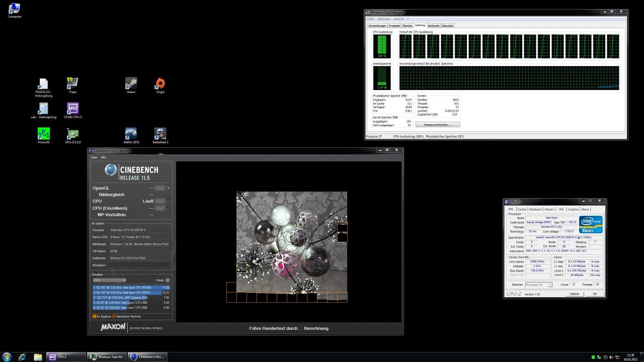Open the Computer desktop icon
Screen dimensions: 644x362
pos(15,10)
